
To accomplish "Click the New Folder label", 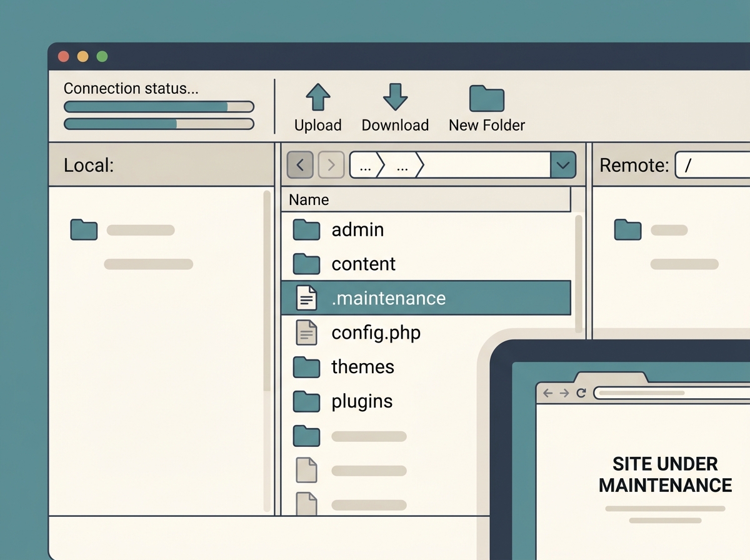I will 487,125.
